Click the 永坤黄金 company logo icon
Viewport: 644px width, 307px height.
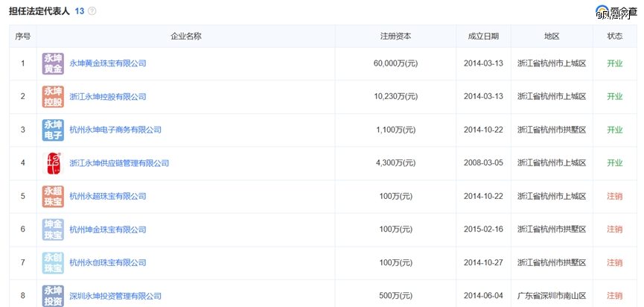pyautogui.click(x=53, y=63)
